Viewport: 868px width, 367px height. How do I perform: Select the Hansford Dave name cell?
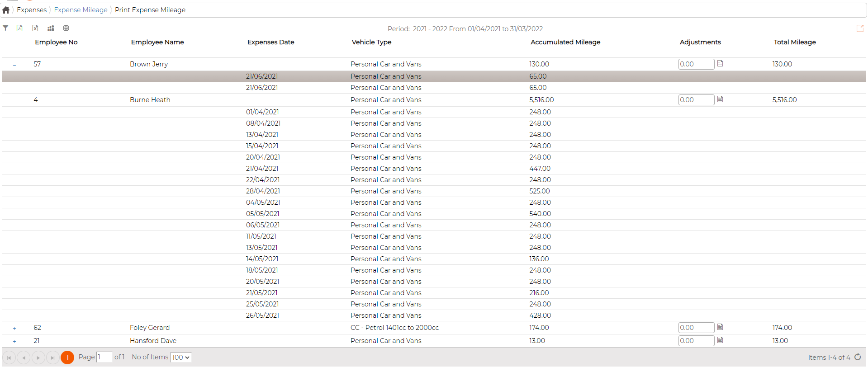[153, 341]
